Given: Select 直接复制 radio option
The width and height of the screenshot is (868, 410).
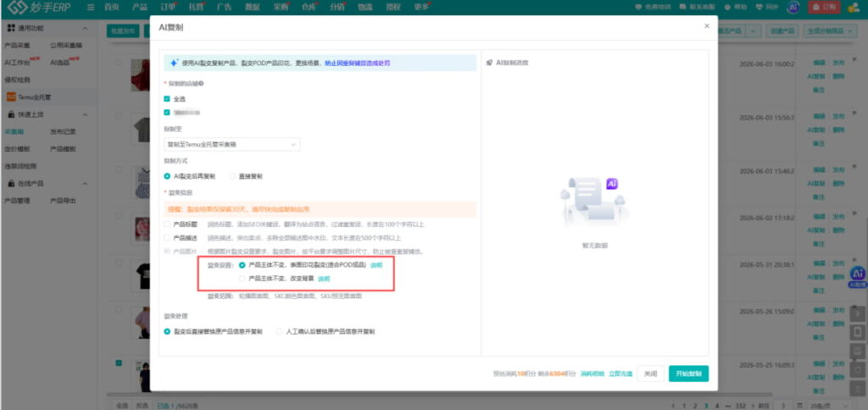Looking at the screenshot, I should click(232, 176).
